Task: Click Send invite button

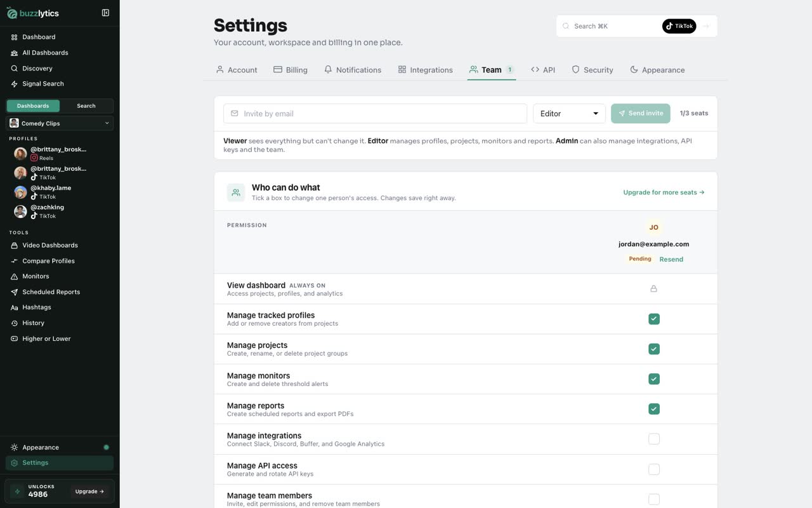Action: click(641, 114)
